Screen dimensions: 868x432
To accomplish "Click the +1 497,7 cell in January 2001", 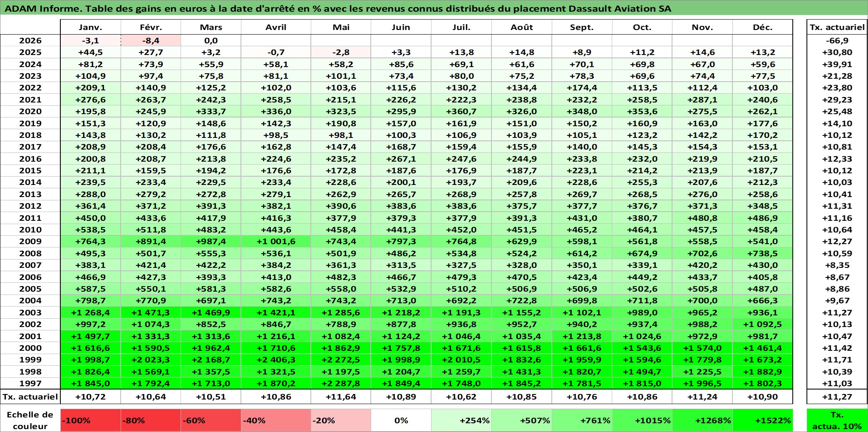I will (90, 336).
